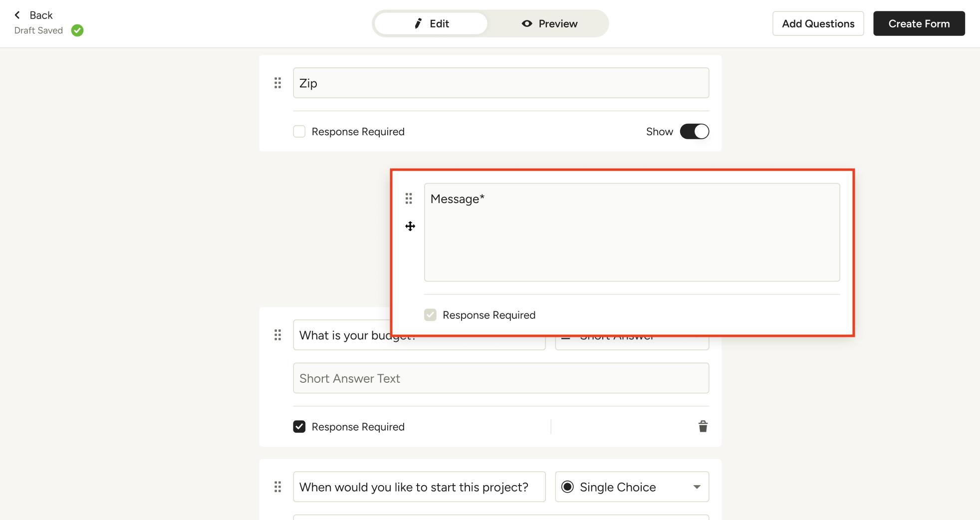The width and height of the screenshot is (980, 520).
Task: Grab the Zip question drag handle
Action: point(278,83)
